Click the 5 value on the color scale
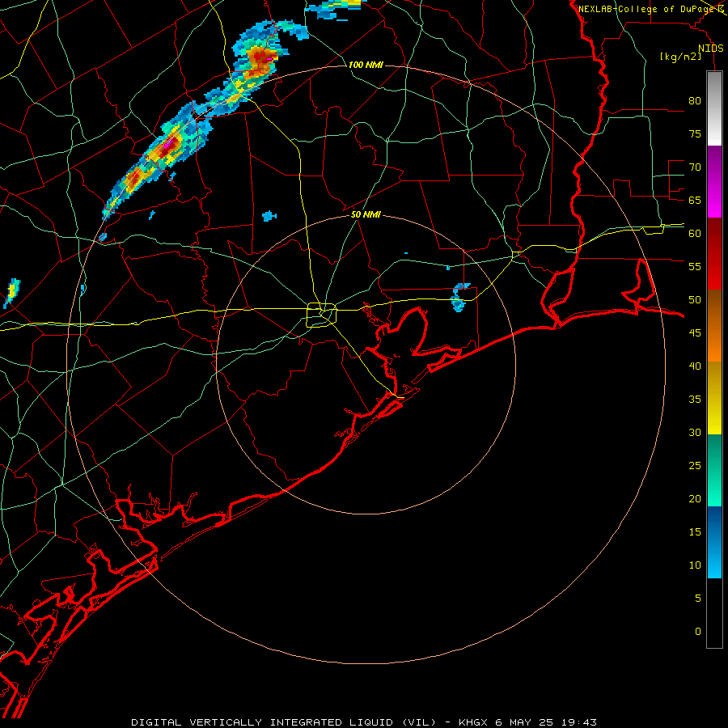 tap(698, 598)
